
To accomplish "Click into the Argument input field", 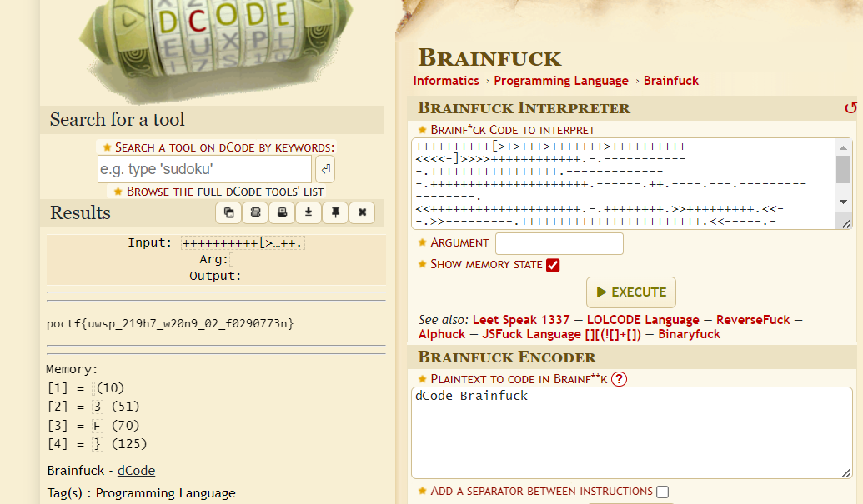I will pyautogui.click(x=559, y=243).
